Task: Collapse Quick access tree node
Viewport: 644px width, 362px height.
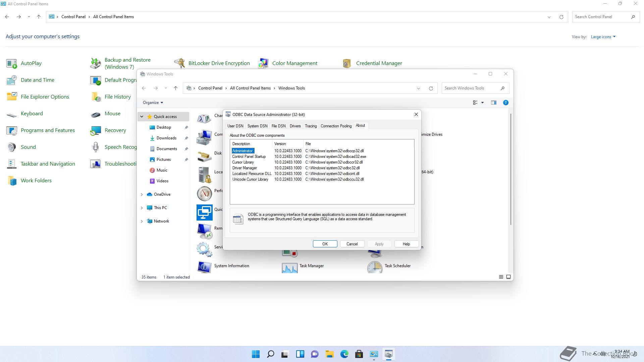Action: coord(142,117)
